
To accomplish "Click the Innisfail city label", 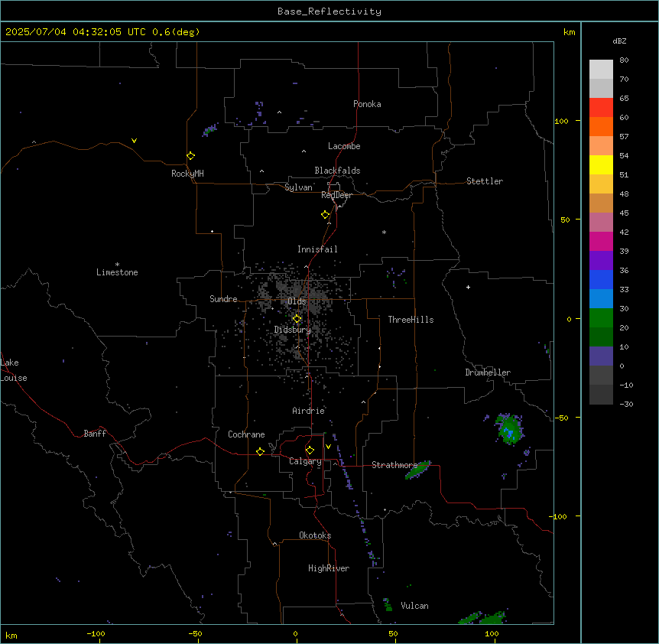I will coord(317,249).
